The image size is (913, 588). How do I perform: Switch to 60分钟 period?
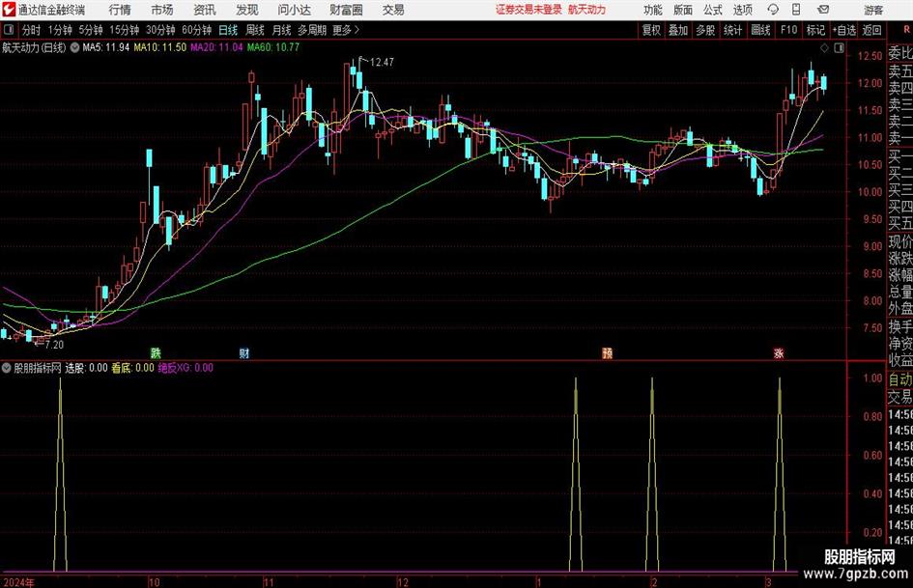click(197, 30)
